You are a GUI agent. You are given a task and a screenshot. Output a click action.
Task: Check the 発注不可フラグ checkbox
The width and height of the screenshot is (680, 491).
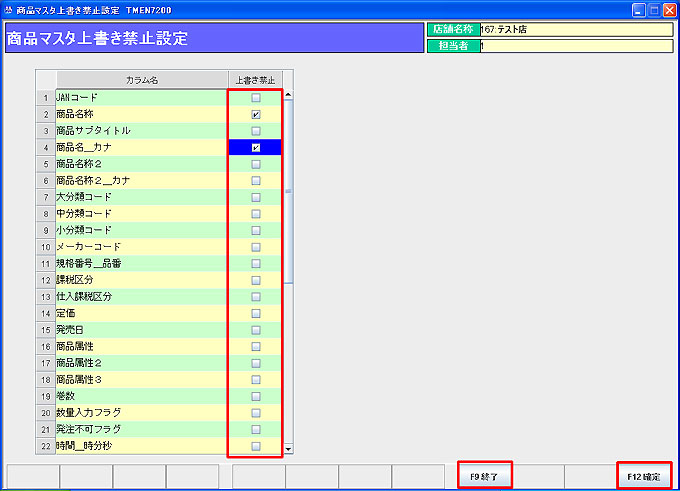pos(256,429)
